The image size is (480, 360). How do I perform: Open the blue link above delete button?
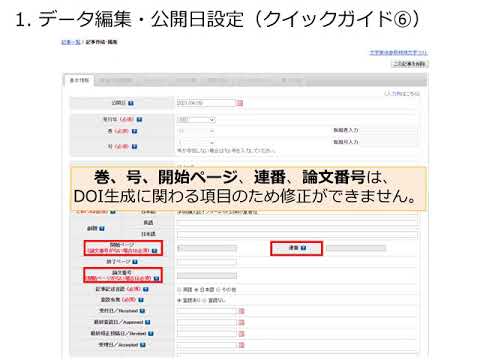point(398,53)
